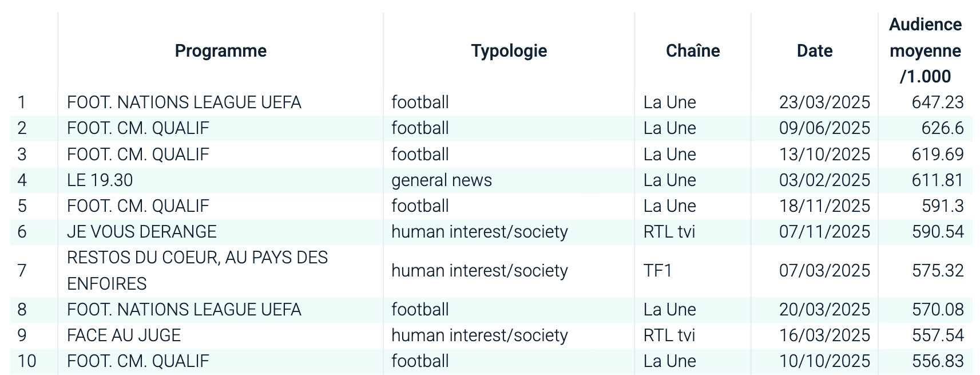Click RESTOS DU COEUR, AU PAYS DES ENFOIRES

(x=197, y=270)
